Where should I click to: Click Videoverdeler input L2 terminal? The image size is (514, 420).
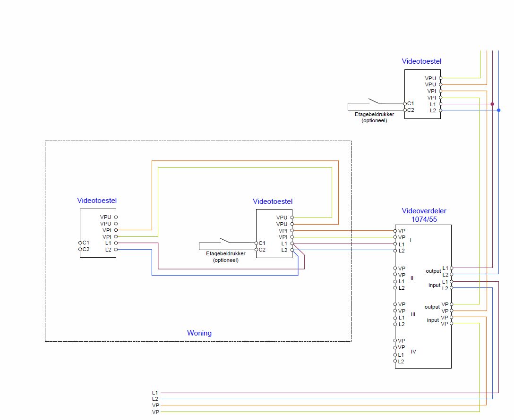pyautogui.click(x=451, y=288)
